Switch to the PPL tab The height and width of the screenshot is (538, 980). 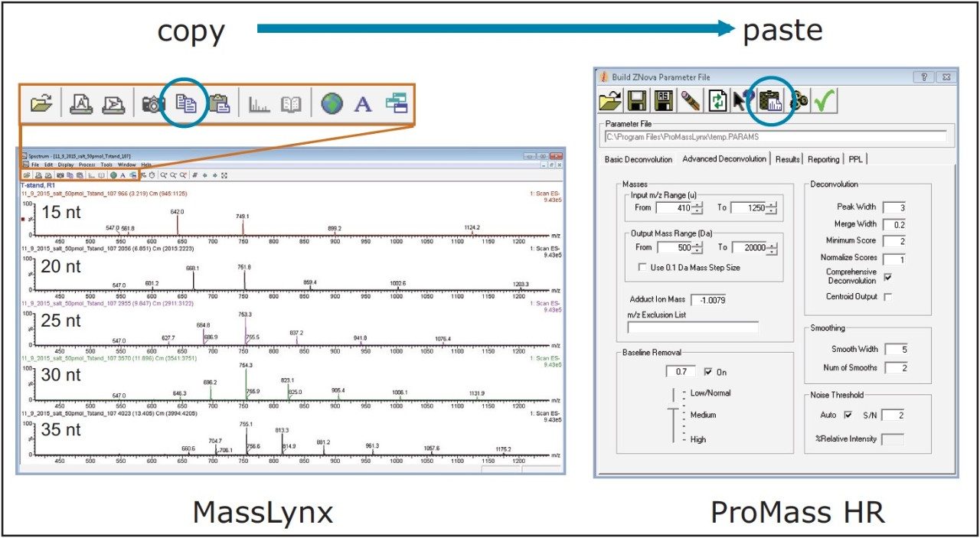(854, 159)
